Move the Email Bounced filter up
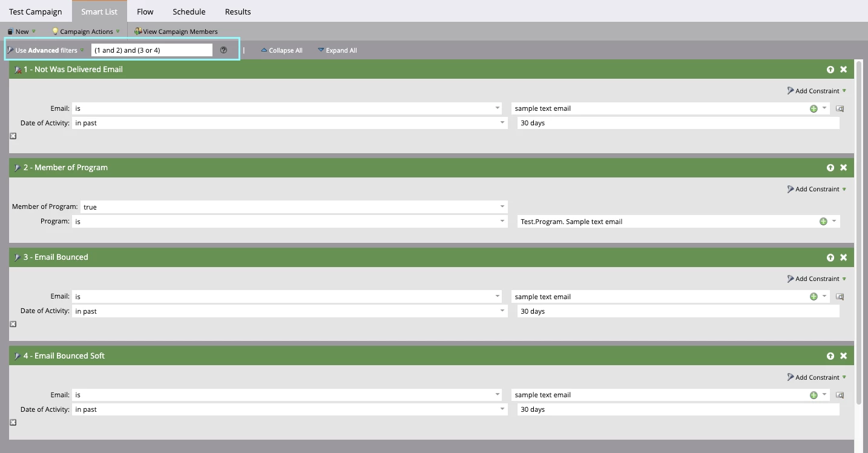Viewport: 868px width, 453px height. [830, 257]
